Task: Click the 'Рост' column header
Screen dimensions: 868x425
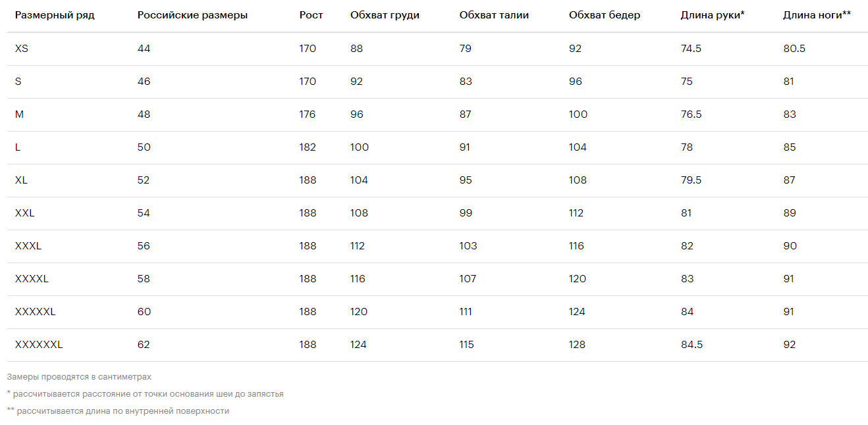Action: coord(311,15)
